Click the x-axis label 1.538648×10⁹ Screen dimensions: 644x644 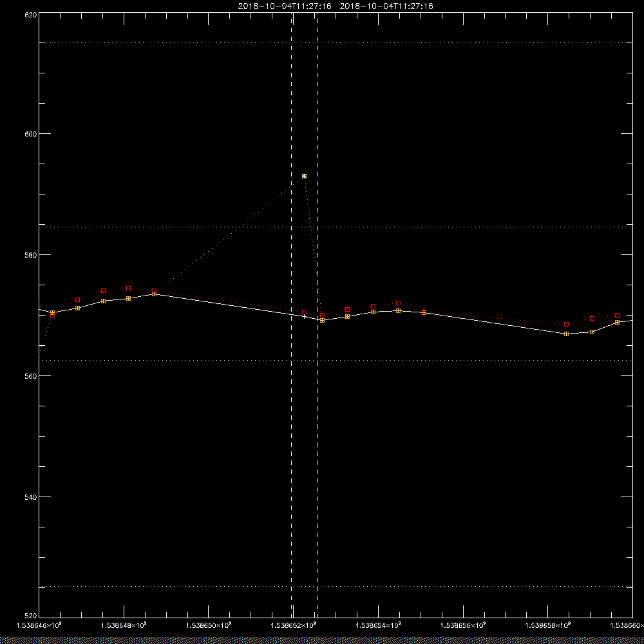(123, 625)
